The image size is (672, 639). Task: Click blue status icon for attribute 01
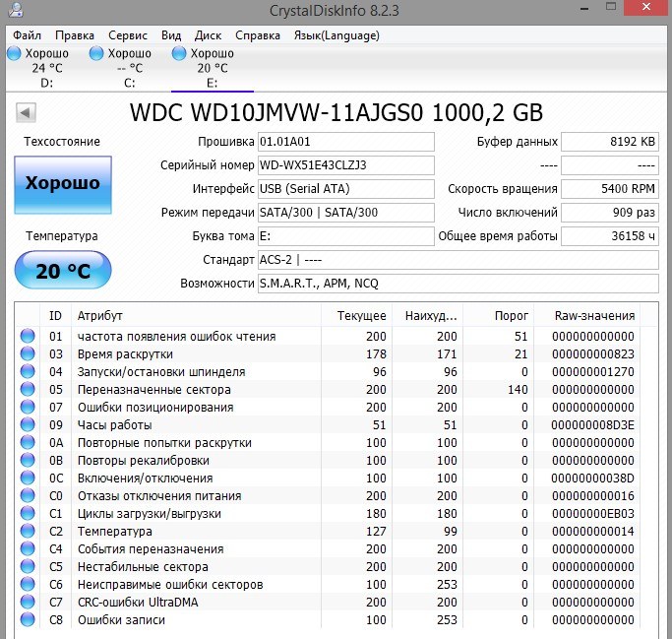point(28,337)
